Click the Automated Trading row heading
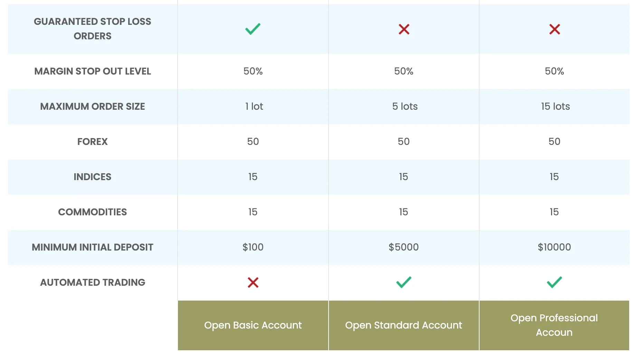The height and width of the screenshot is (352, 644). 93,282
